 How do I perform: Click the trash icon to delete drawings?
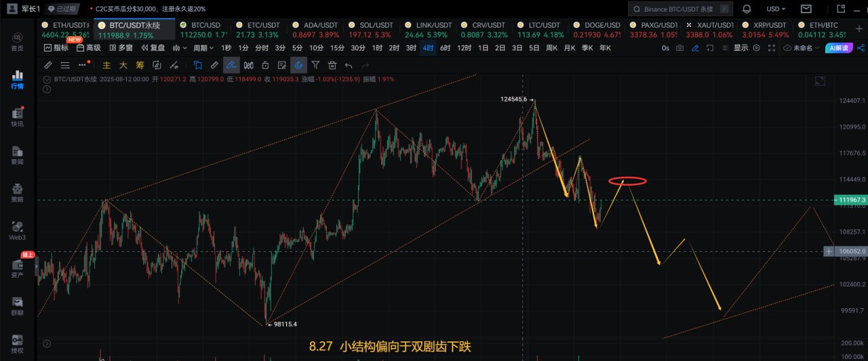tap(332, 65)
